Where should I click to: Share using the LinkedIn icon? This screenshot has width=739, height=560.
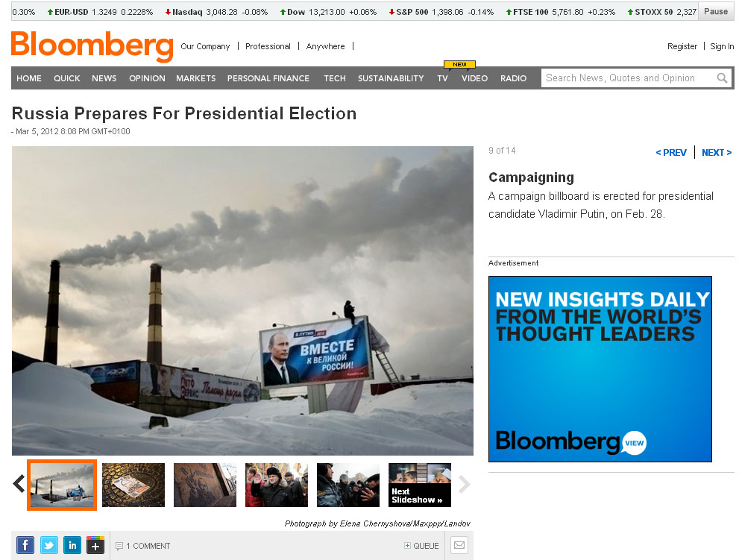click(x=72, y=545)
